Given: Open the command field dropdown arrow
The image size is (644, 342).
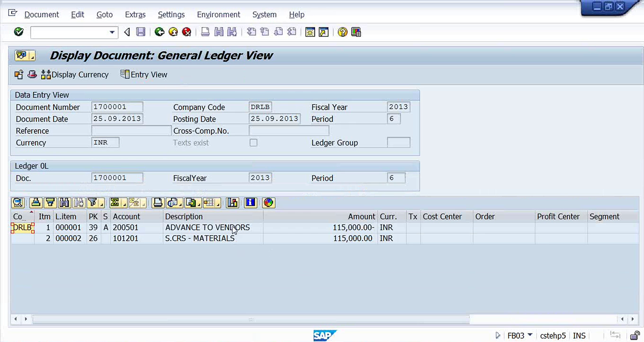Looking at the screenshot, I should 112,32.
